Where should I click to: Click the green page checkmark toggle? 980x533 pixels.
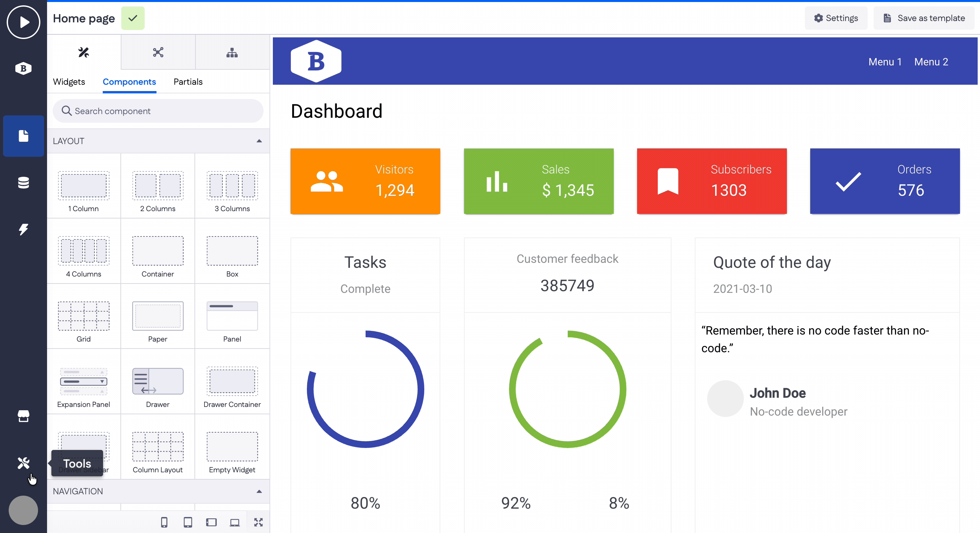tap(133, 18)
